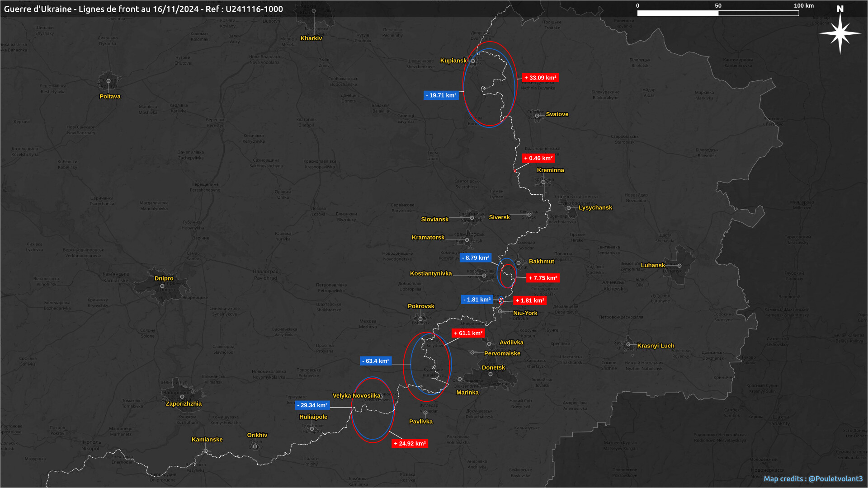868x488 pixels.
Task: Click the Pokrovsk city label
Action: 421,306
